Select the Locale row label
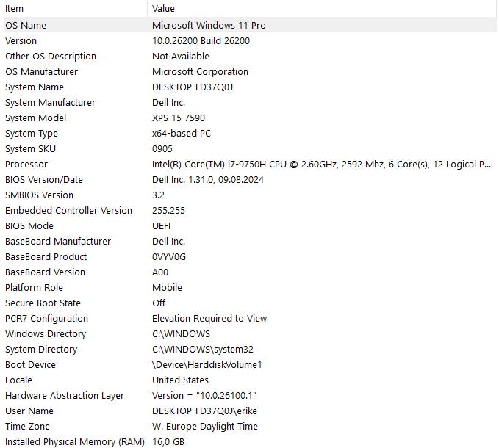Viewport: 499px width, 448px height. (x=18, y=380)
